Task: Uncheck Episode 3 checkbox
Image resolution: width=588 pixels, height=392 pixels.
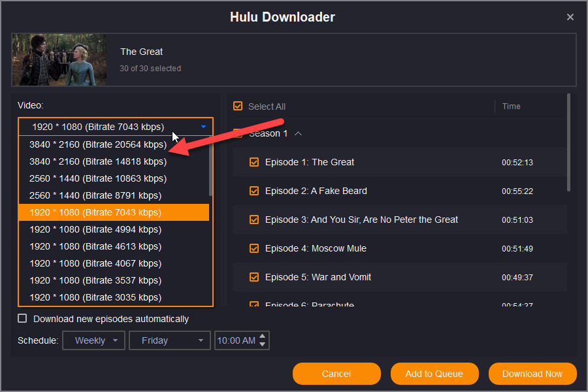Action: point(254,220)
